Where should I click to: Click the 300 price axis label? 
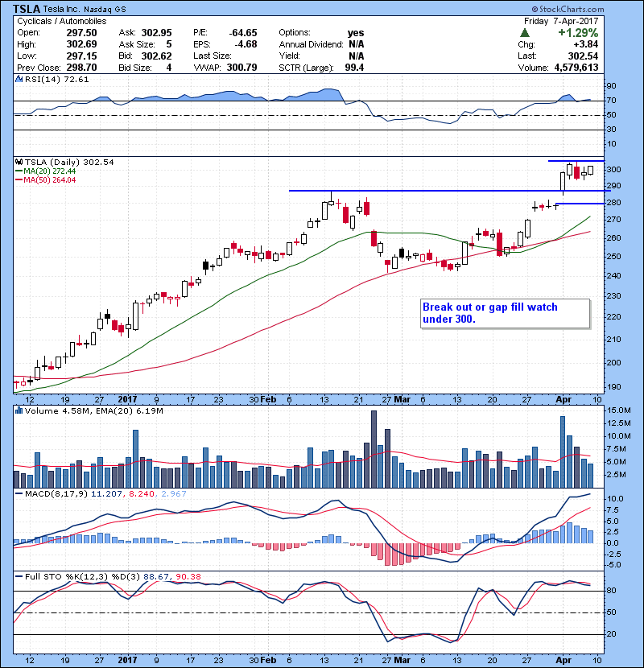pos(613,170)
